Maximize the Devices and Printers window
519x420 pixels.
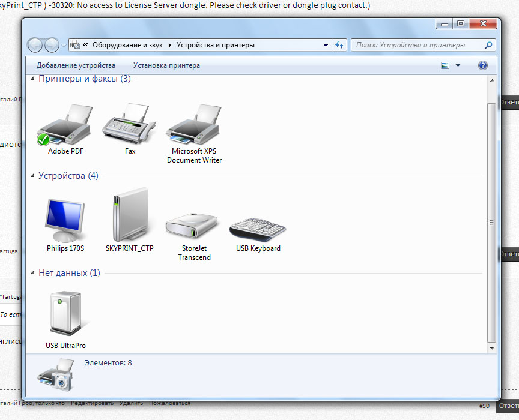point(460,24)
